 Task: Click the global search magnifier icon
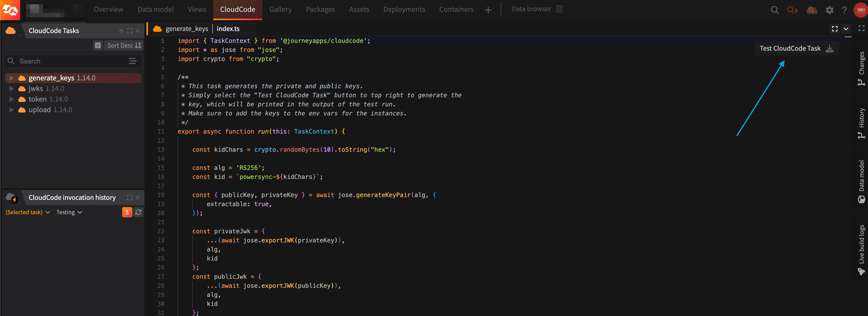pos(775,10)
